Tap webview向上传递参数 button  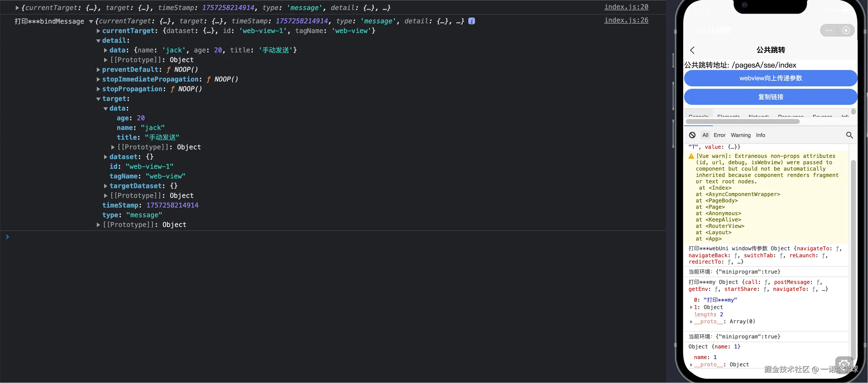click(x=770, y=78)
